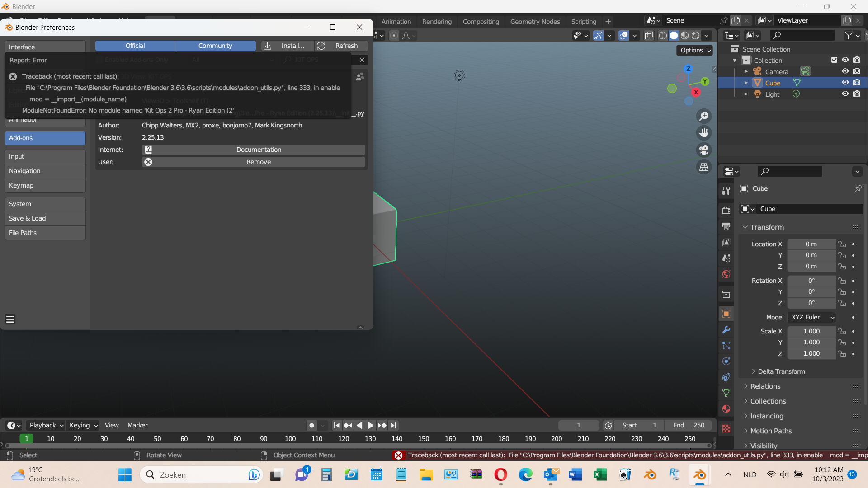The height and width of the screenshot is (488, 868).
Task: Open the rotation Mode XYZ Euler dropdown
Action: 811,317
